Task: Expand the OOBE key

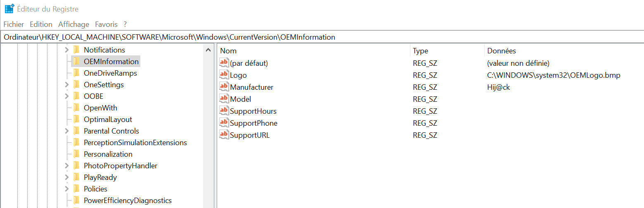Action: tap(66, 96)
